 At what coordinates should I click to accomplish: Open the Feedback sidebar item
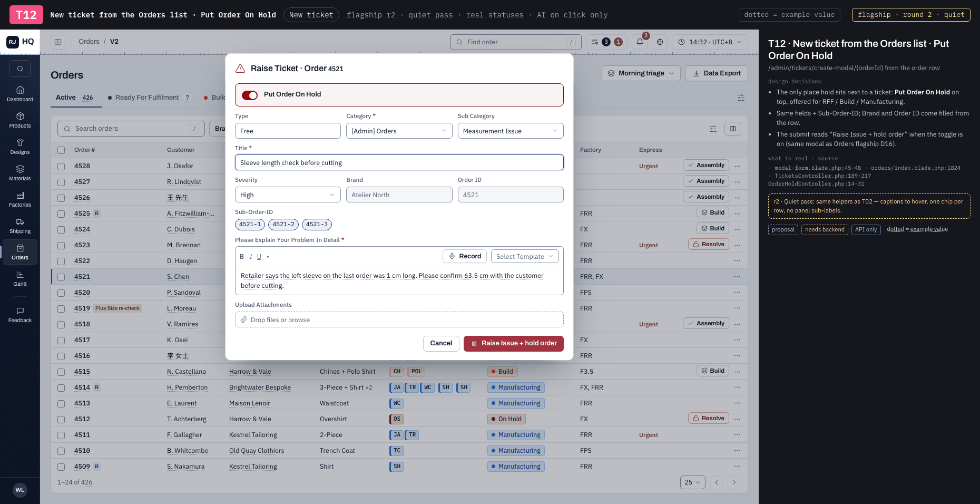20,315
